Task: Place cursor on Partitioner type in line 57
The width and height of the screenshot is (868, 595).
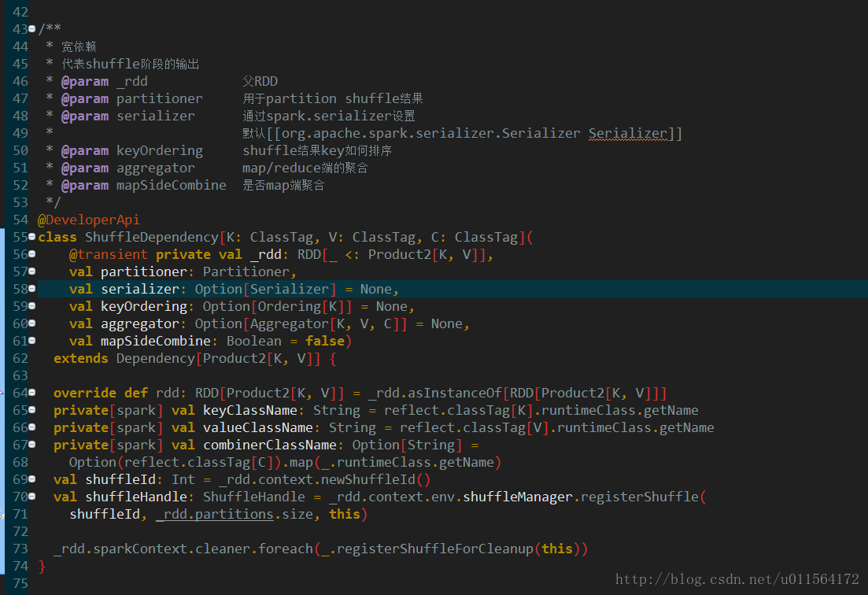Action: point(246,272)
